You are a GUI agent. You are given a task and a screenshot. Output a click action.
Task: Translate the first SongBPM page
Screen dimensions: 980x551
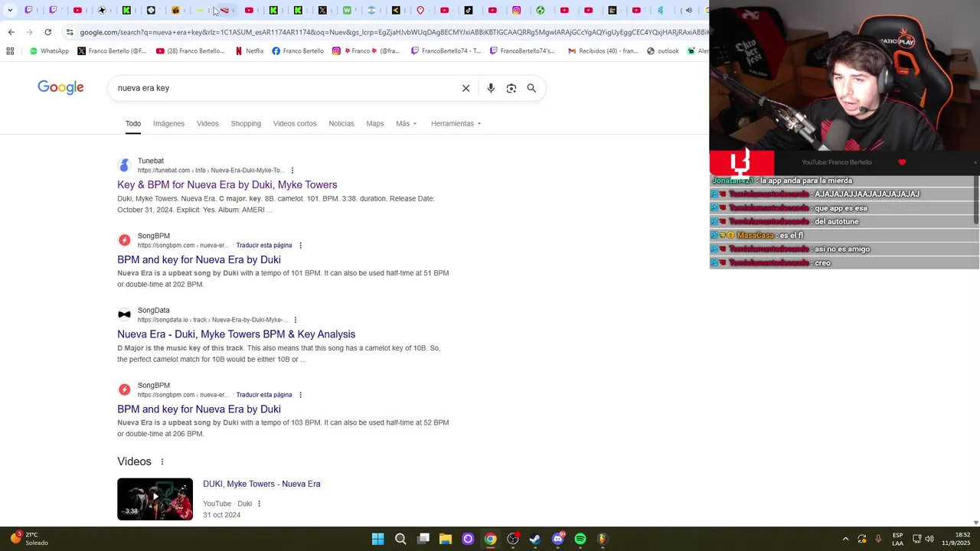tap(264, 246)
